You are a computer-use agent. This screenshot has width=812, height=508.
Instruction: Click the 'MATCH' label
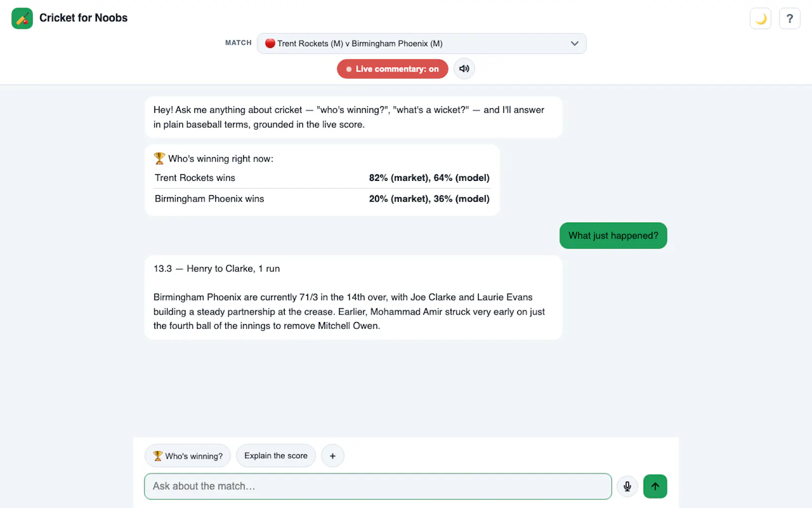(239, 43)
